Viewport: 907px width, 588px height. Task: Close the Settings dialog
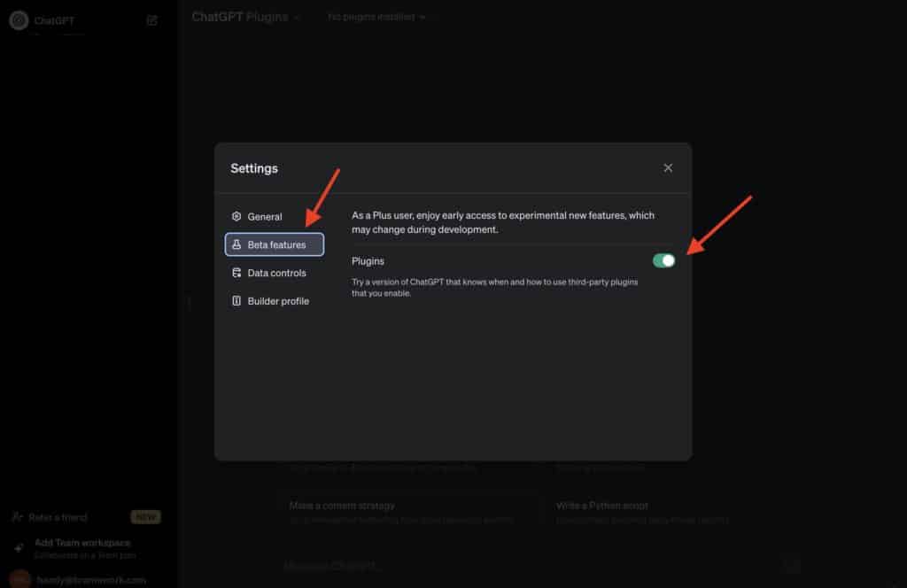(668, 167)
